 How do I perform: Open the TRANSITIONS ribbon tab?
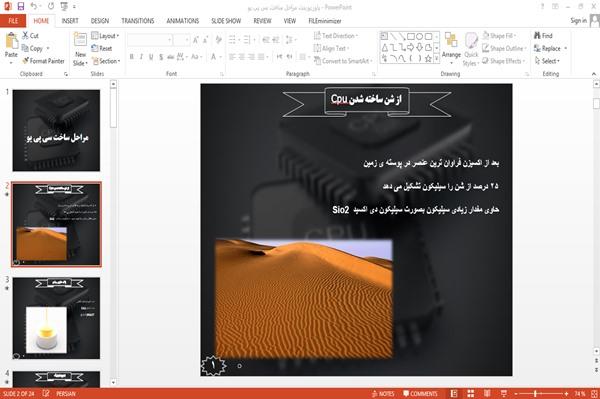click(x=138, y=21)
